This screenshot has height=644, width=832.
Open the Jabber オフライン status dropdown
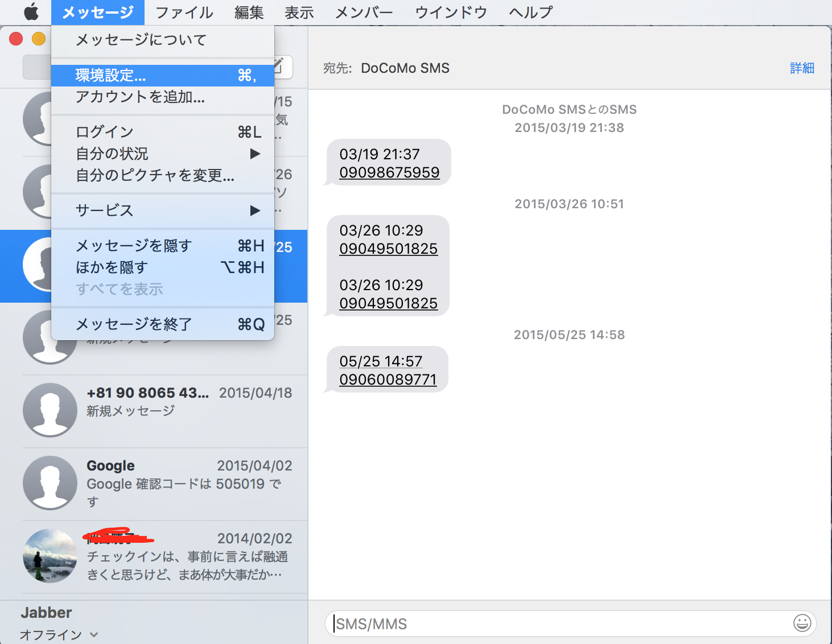point(59,635)
